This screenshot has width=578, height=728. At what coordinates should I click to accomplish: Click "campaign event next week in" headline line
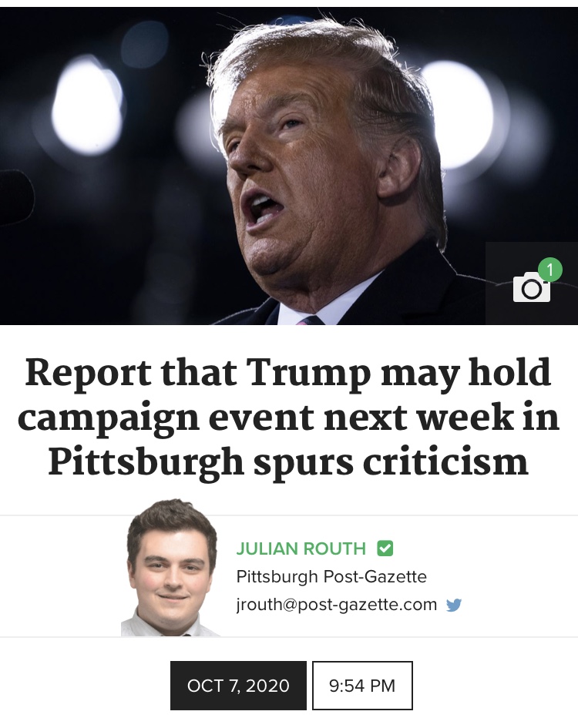click(288, 418)
